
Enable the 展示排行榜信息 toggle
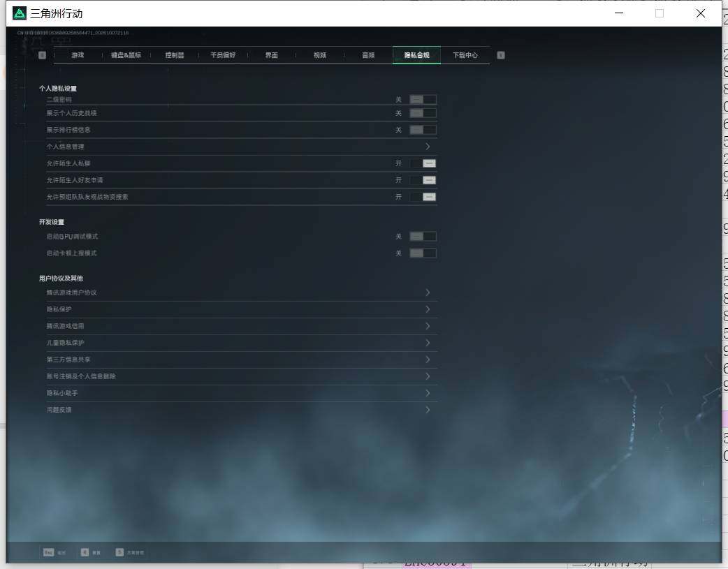tap(423, 130)
